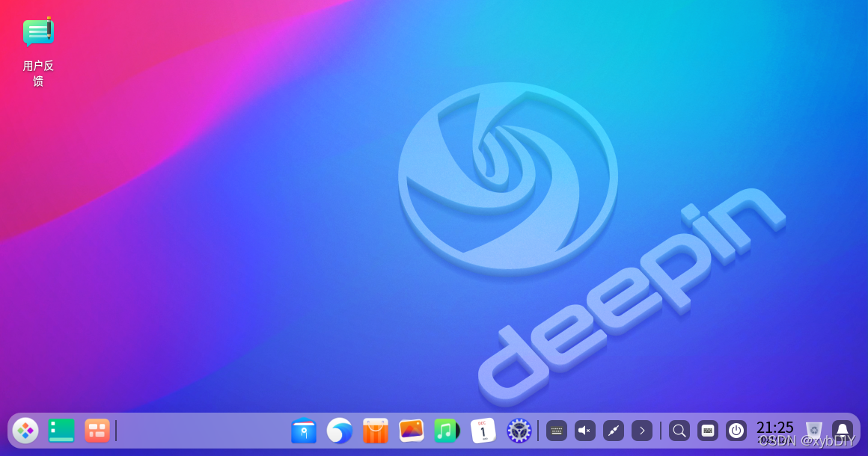Open the 用户反馈 desktop shortcut

point(38,51)
